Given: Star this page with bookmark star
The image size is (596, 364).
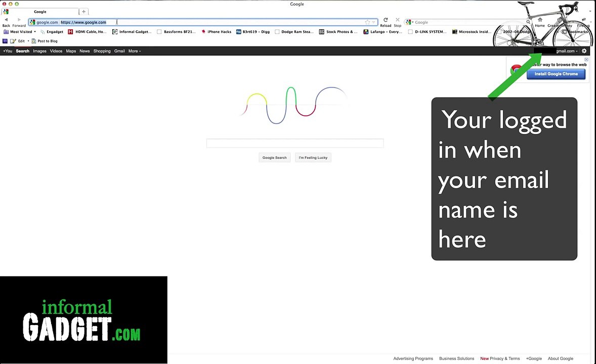Looking at the screenshot, I should point(367,22).
